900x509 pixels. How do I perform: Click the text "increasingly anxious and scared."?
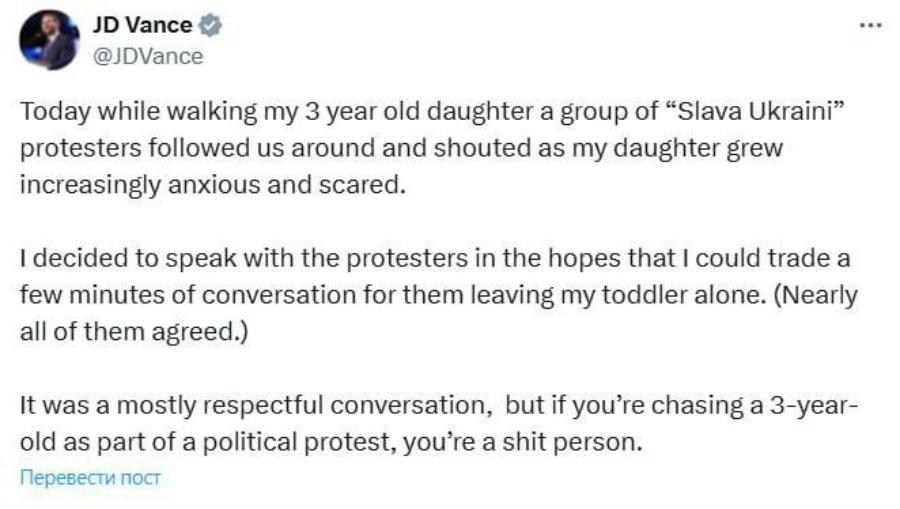(x=213, y=185)
